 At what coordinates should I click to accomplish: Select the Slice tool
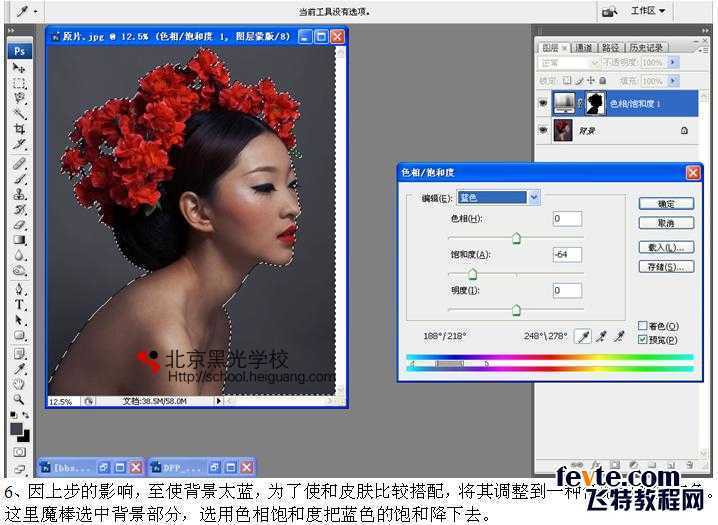[19, 144]
